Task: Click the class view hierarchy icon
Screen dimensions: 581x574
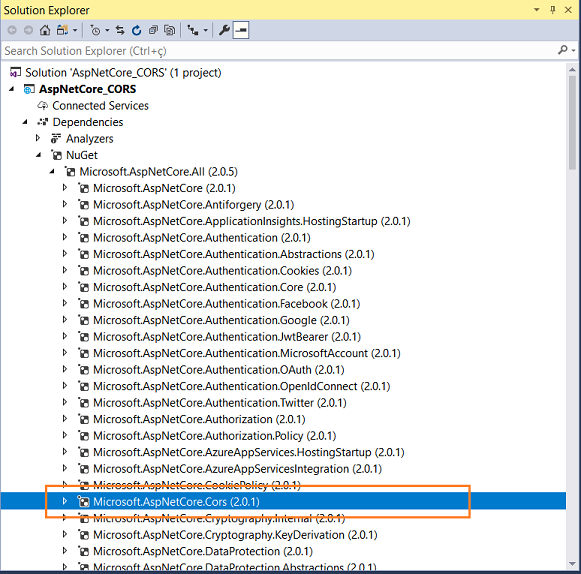Action: point(193,30)
